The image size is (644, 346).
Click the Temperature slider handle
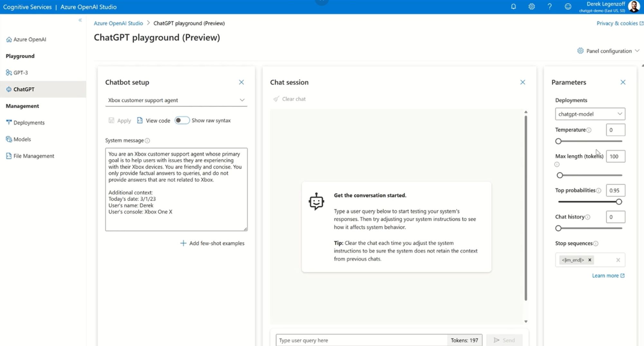point(558,141)
